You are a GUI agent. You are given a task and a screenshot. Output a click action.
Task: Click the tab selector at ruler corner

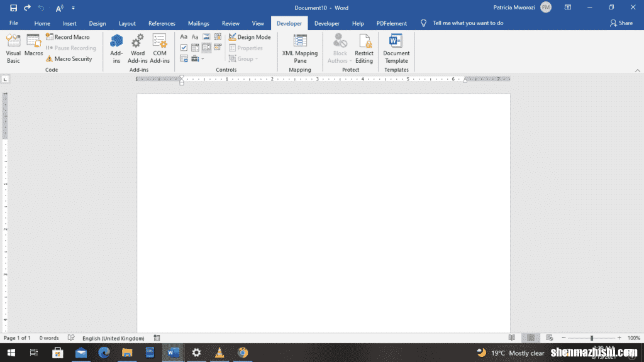click(x=5, y=79)
